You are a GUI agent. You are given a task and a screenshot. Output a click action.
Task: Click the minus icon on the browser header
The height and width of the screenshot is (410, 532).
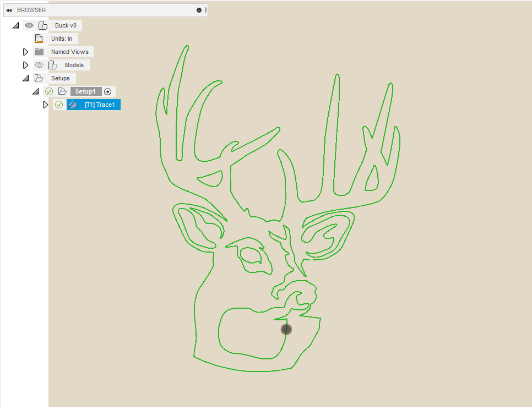click(198, 9)
